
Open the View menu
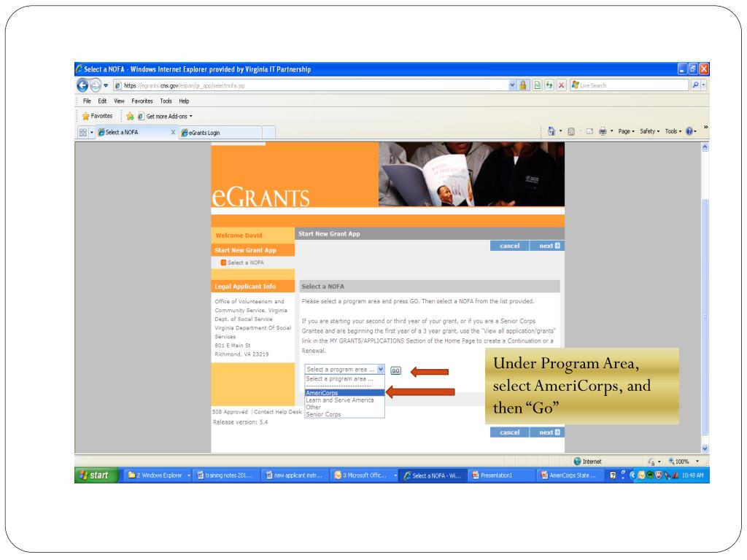(x=119, y=101)
